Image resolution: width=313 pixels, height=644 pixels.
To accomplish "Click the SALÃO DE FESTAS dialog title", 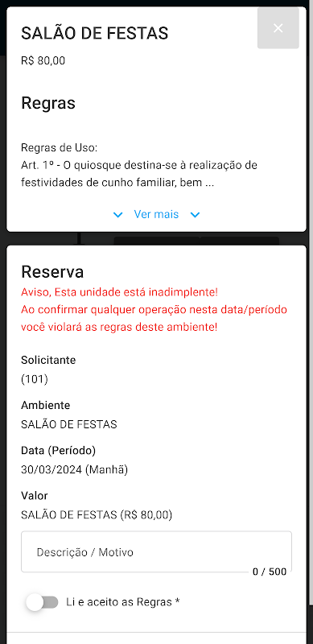I will [94, 33].
